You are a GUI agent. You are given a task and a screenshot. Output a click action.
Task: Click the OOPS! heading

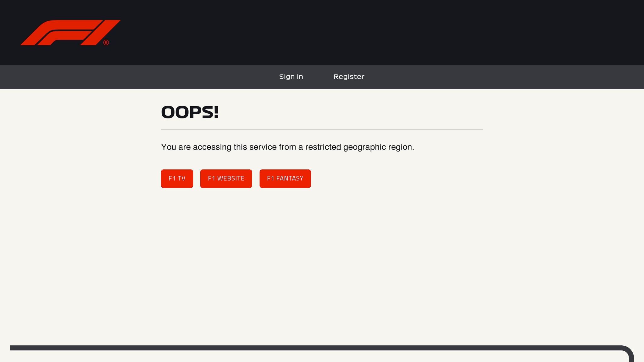click(x=190, y=112)
